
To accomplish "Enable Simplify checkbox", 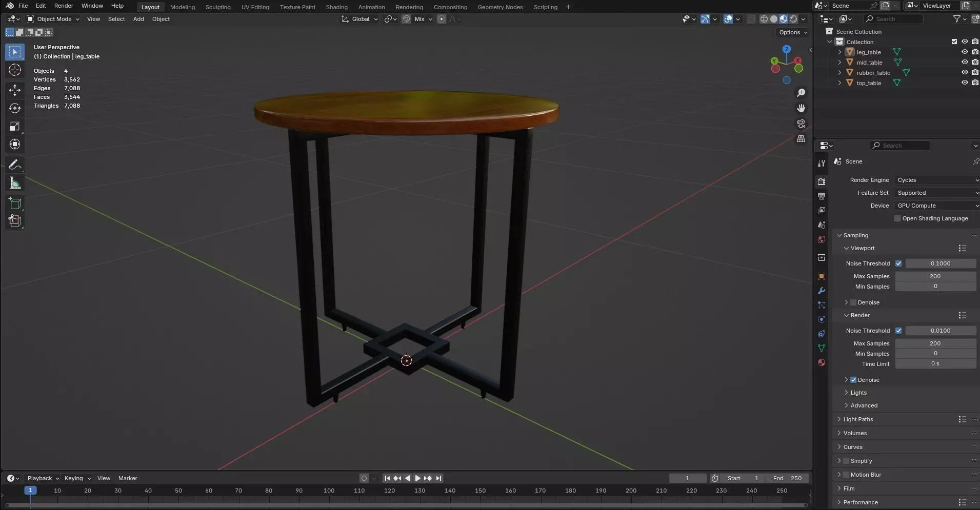I will point(846,461).
